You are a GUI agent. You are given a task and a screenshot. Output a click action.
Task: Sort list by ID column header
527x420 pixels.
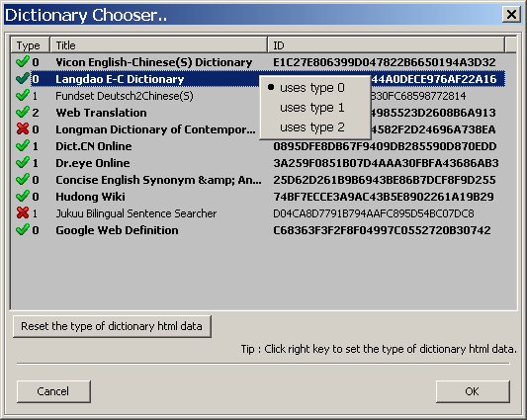pos(387,45)
